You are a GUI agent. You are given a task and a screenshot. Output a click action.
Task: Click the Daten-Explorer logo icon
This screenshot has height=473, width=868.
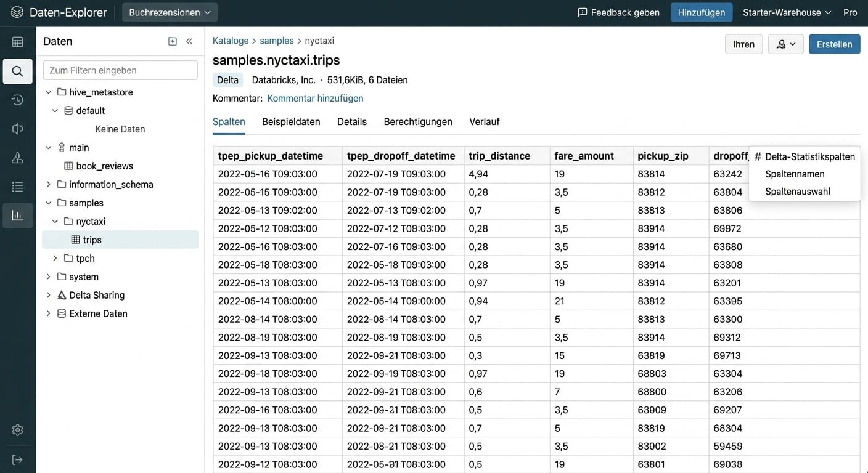[17, 12]
